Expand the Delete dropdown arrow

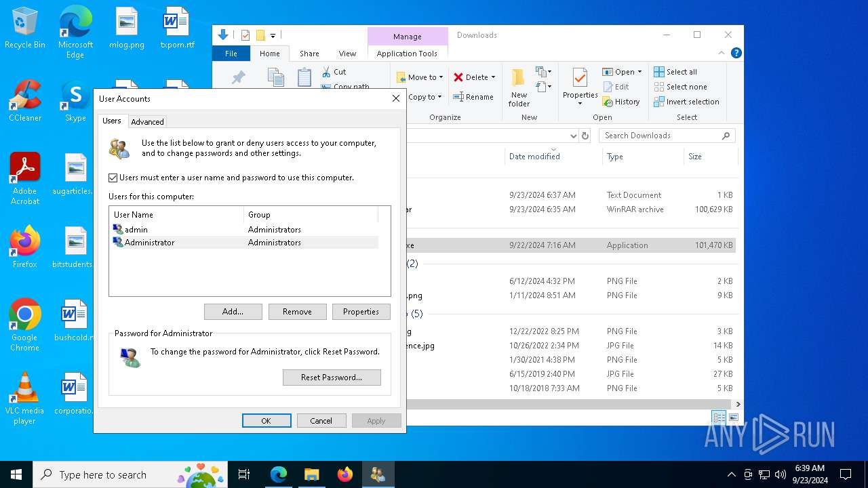[x=493, y=77]
